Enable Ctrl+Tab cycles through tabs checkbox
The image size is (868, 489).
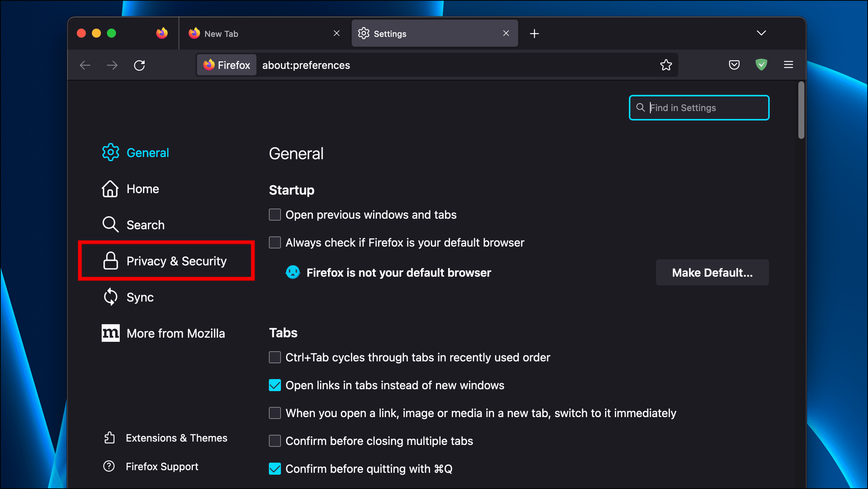click(275, 357)
